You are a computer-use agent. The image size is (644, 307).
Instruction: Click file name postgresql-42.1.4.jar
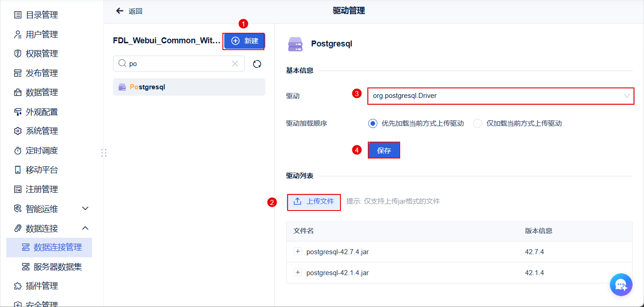[337, 273]
